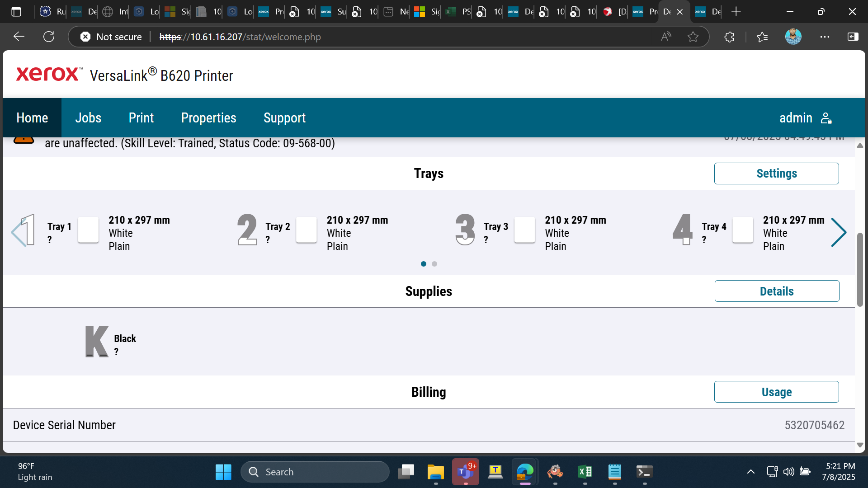The image size is (868, 488).
Task: Open tray Settings button
Action: pyautogui.click(x=776, y=174)
